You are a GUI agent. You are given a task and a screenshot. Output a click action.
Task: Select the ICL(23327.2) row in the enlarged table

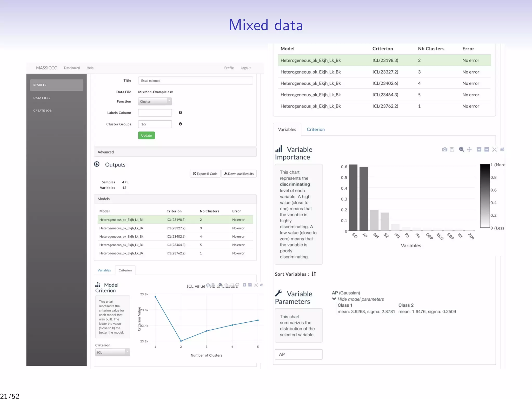point(384,72)
